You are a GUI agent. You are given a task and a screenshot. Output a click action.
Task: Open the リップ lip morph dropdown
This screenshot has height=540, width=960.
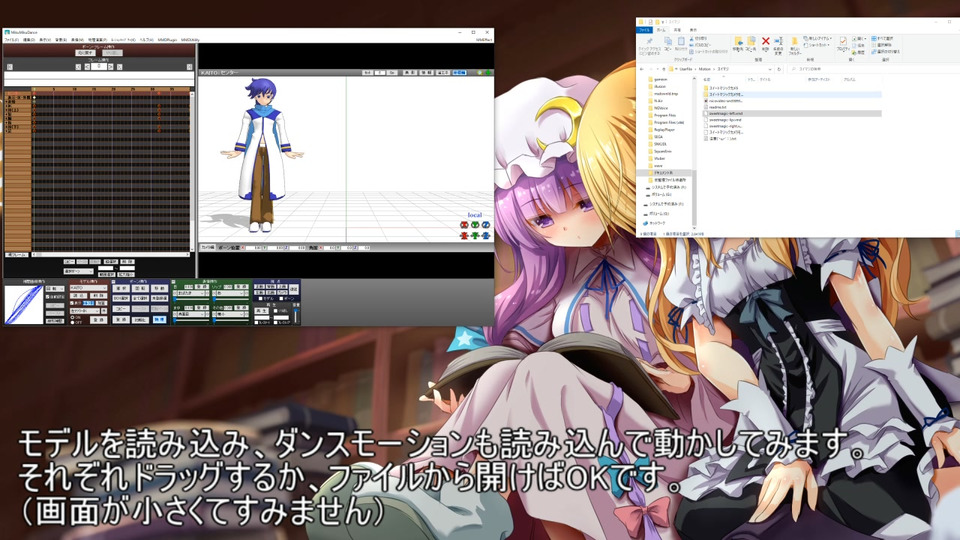click(x=230, y=293)
